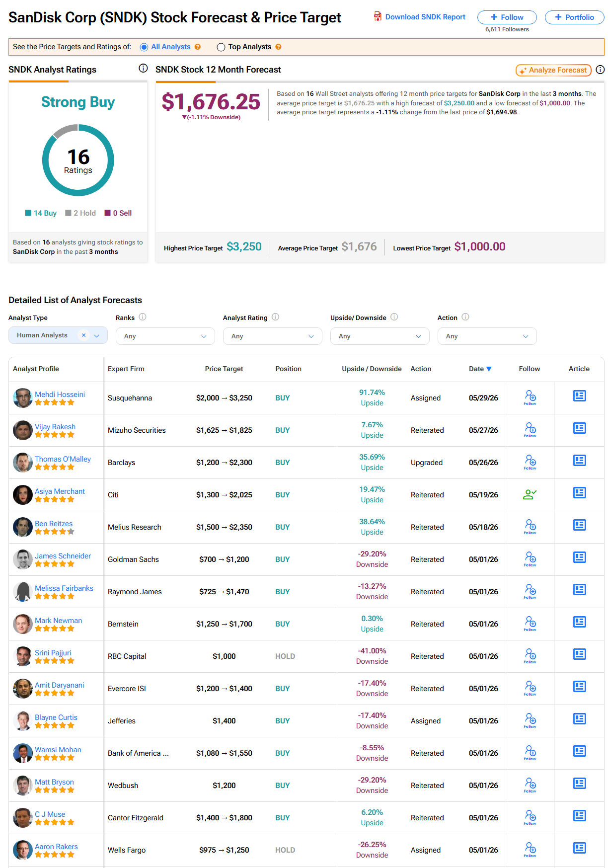
Task: Click Amit Daryanani analyst name
Action: click(x=60, y=685)
